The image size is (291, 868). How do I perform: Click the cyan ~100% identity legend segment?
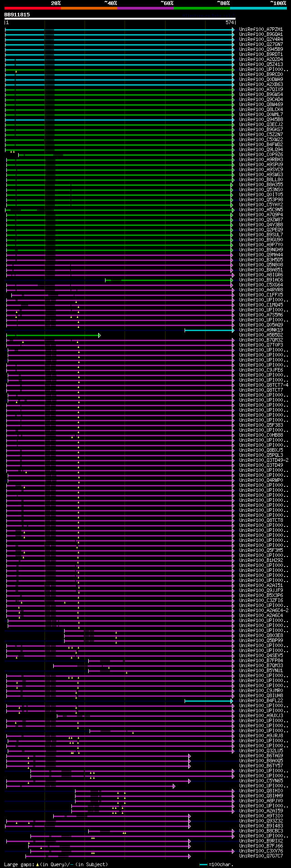[258, 8]
